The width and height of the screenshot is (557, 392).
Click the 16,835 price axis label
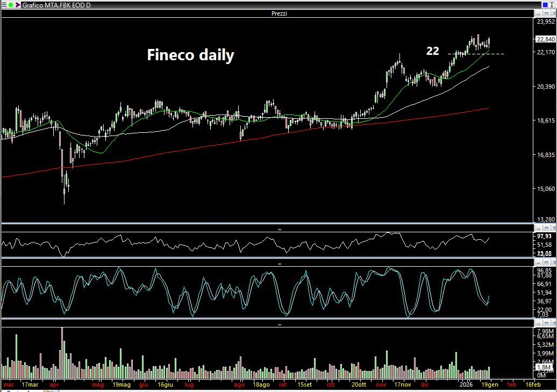(x=546, y=155)
